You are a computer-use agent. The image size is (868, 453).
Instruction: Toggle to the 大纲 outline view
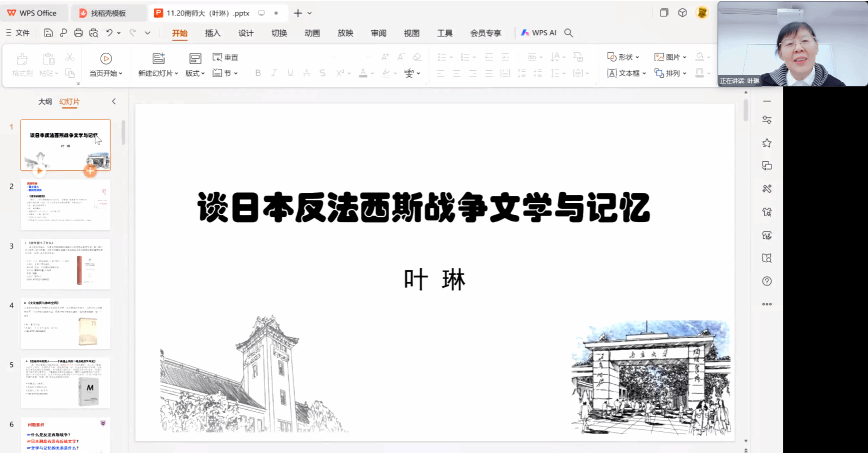(x=45, y=101)
